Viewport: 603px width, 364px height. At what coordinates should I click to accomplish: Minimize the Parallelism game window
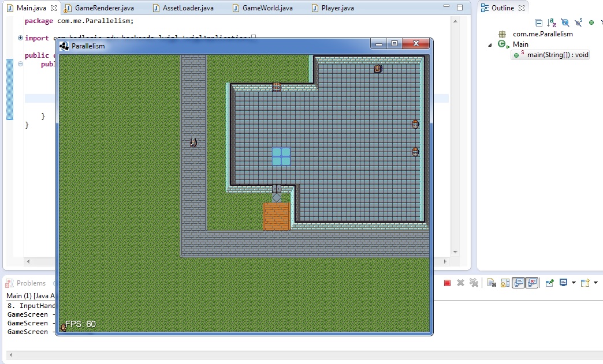click(x=379, y=44)
